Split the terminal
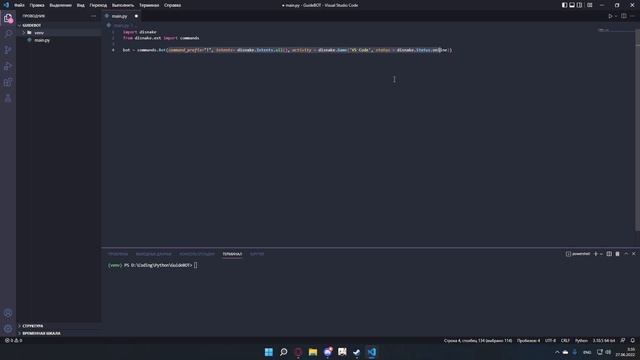The image size is (640, 360). [x=609, y=254]
